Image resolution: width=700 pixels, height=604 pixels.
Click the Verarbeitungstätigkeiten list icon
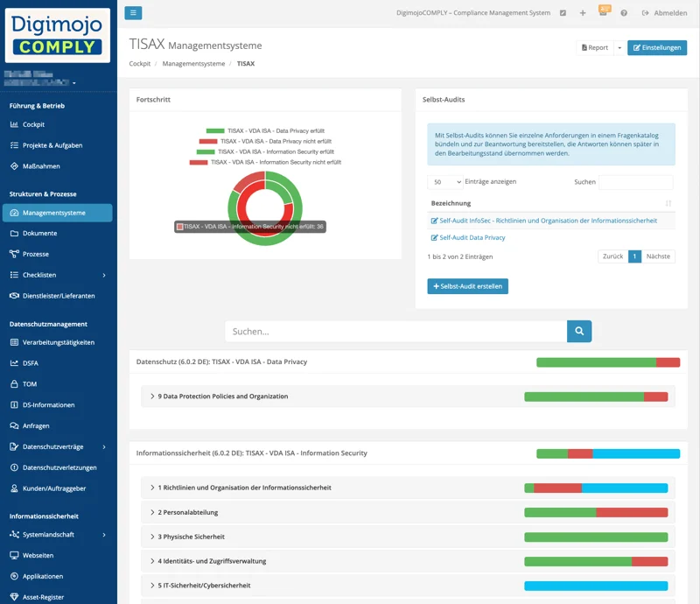(x=14, y=342)
